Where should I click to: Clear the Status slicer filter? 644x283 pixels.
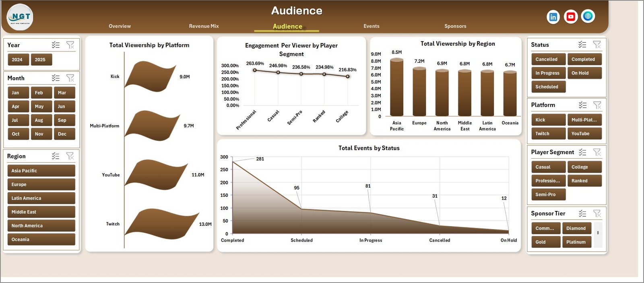pos(597,45)
